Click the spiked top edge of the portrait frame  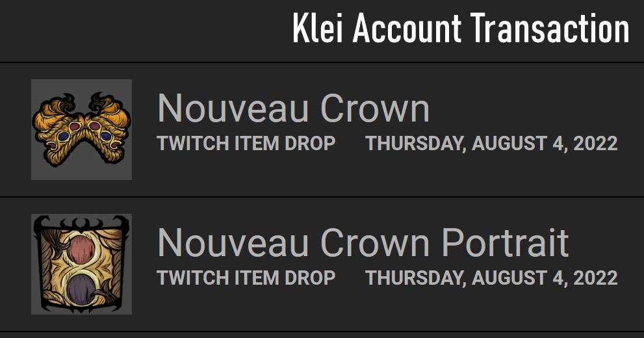(81, 223)
